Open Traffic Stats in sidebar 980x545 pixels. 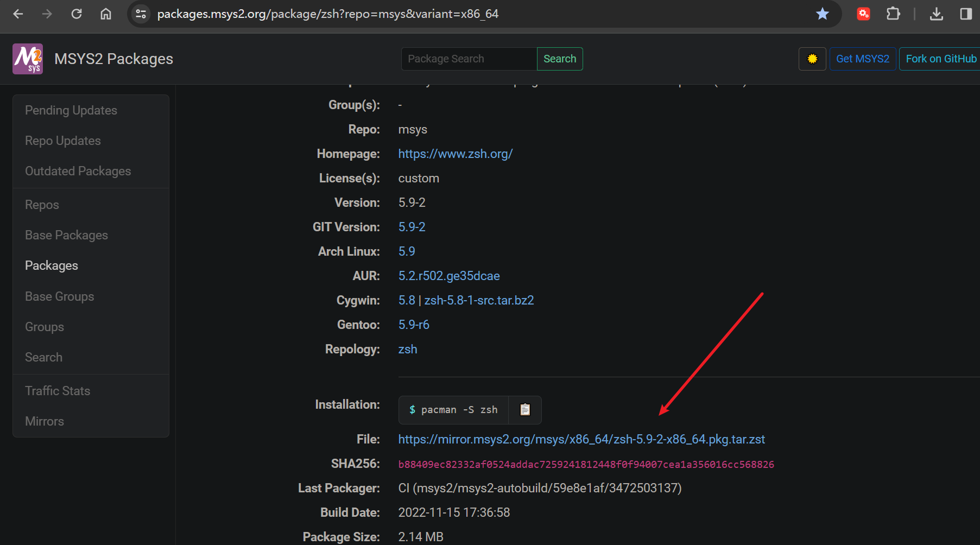(x=58, y=391)
